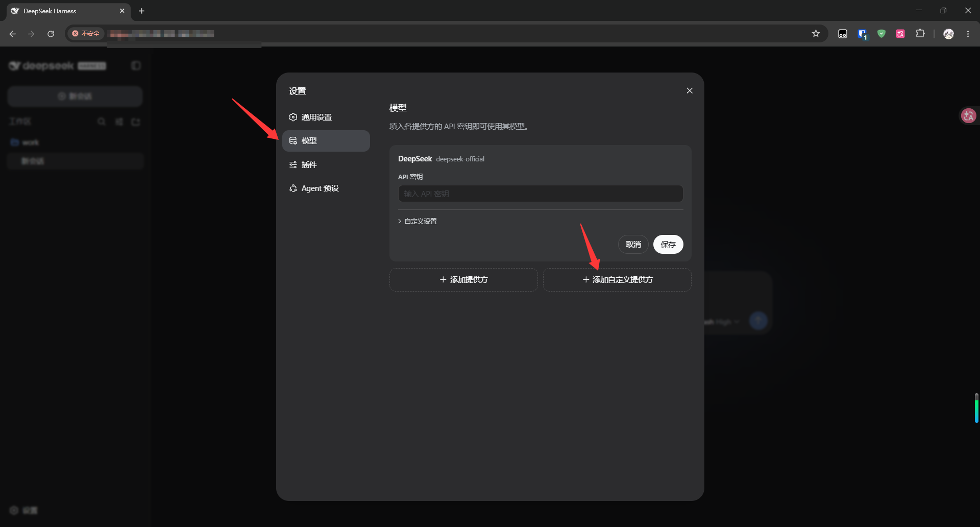
Task: Open the pink translate extension in toolbar
Action: [900, 34]
